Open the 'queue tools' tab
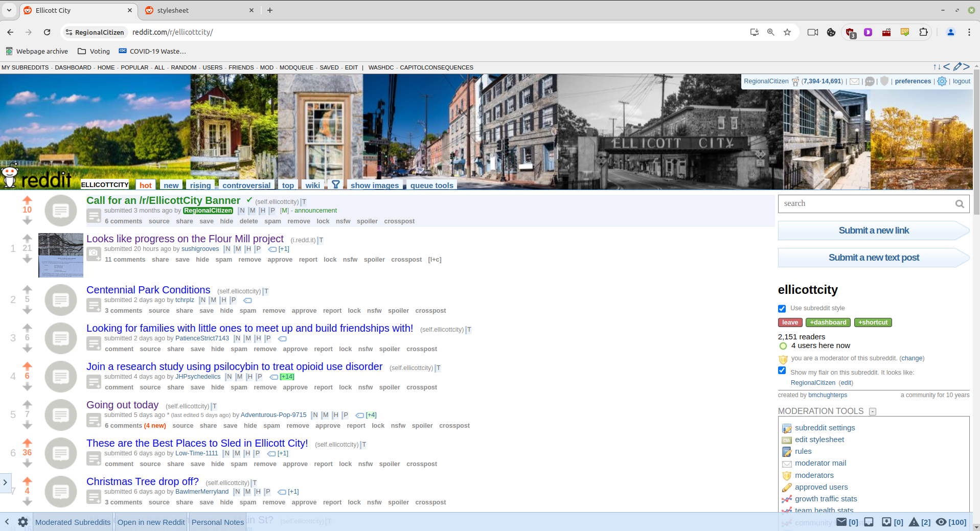Image resolution: width=980 pixels, height=531 pixels. coord(431,185)
